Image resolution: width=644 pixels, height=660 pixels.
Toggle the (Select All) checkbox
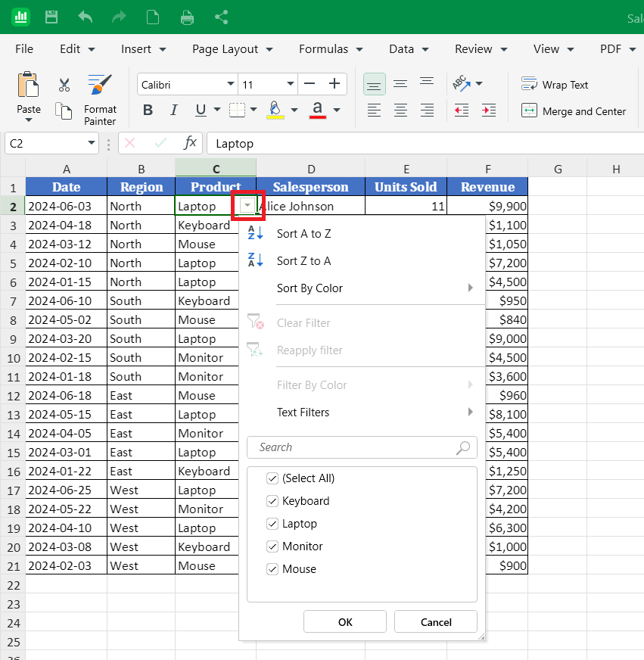(x=272, y=478)
